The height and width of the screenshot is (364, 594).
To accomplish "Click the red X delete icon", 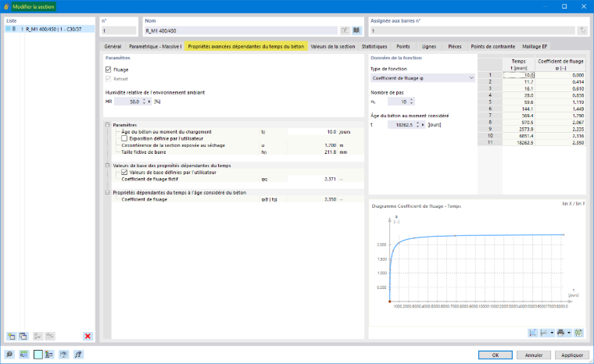I will (x=88, y=336).
